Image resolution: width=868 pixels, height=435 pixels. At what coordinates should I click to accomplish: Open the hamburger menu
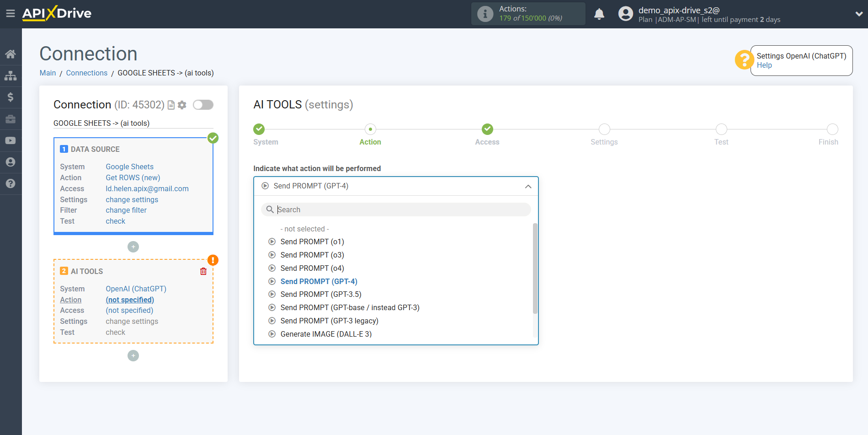(11, 14)
